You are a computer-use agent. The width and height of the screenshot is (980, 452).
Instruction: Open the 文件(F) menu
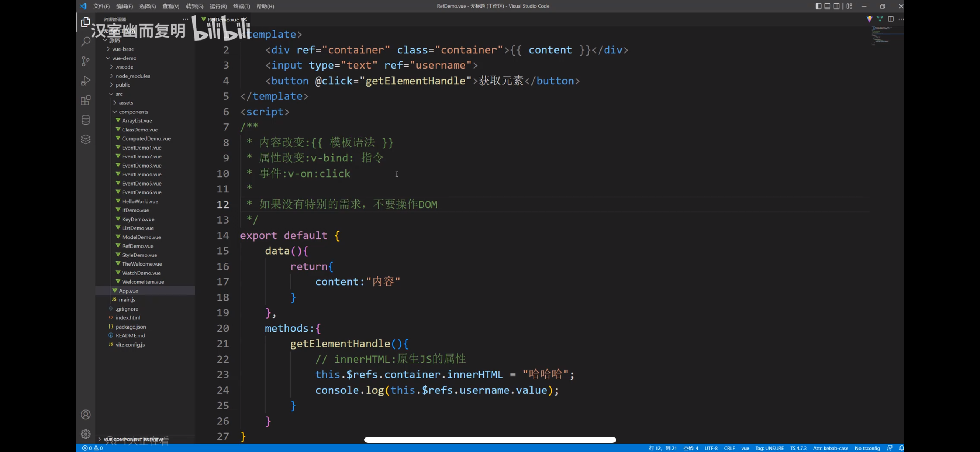point(101,6)
